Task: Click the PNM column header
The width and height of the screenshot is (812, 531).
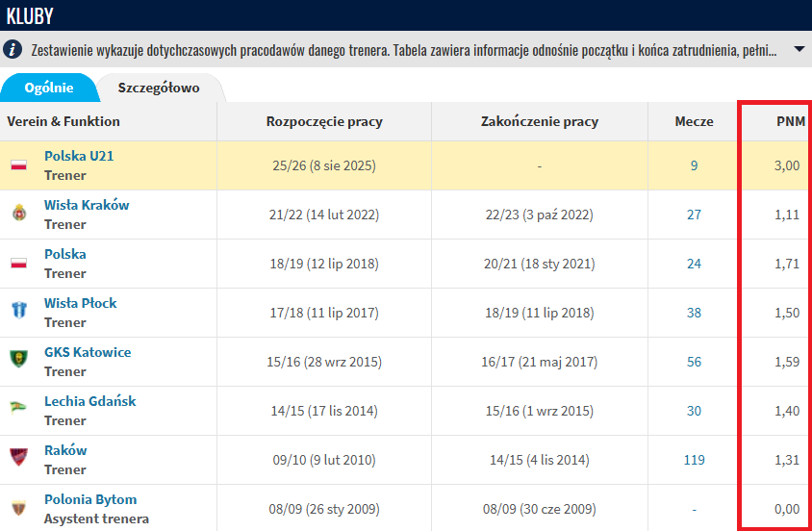Action: [791, 121]
